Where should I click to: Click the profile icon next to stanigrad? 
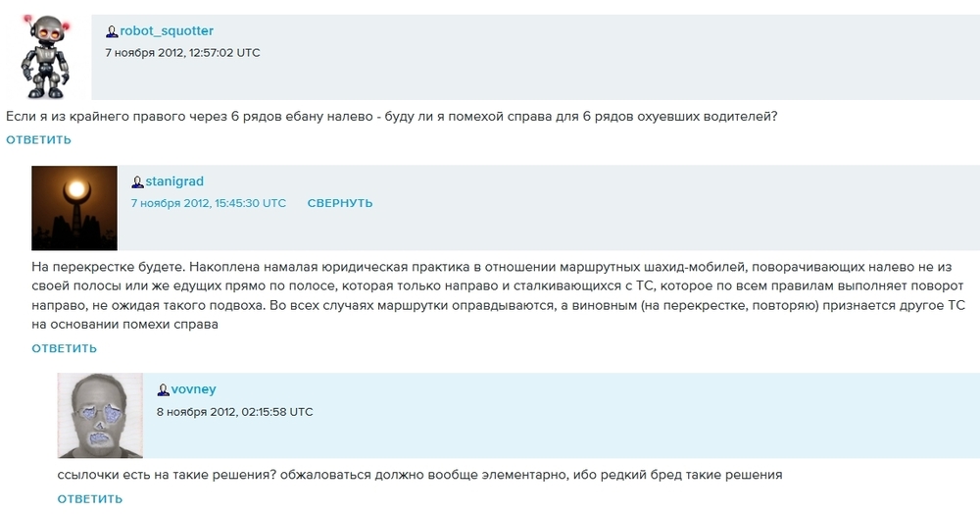pos(137,181)
